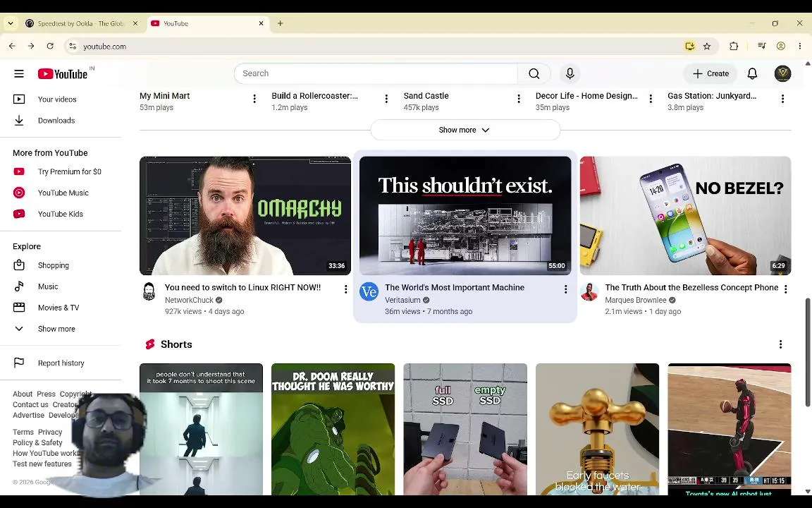Open The World's Most Important Machine title
This screenshot has height=508, width=812.
point(454,288)
